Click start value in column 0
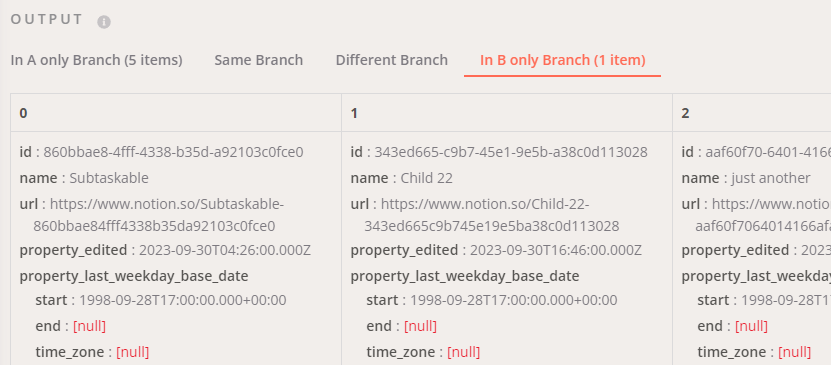831x365 pixels. click(183, 300)
